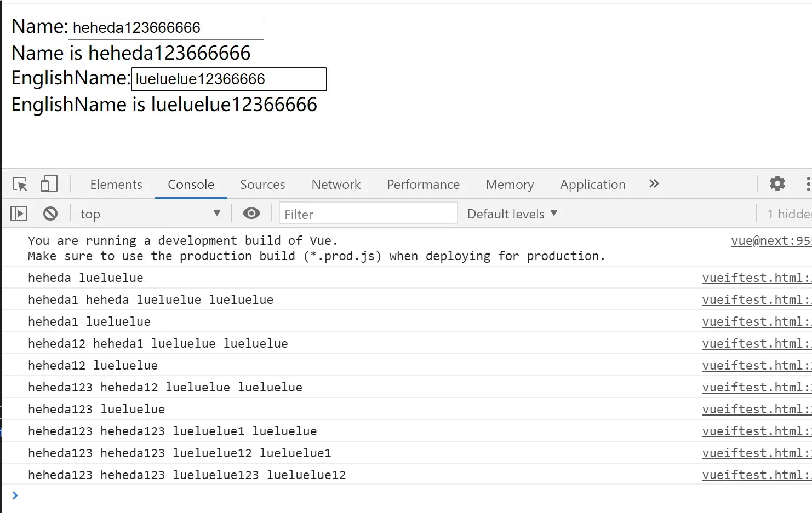Viewport: 812px width, 513px height.
Task: Click the console Filter input
Action: pos(368,214)
